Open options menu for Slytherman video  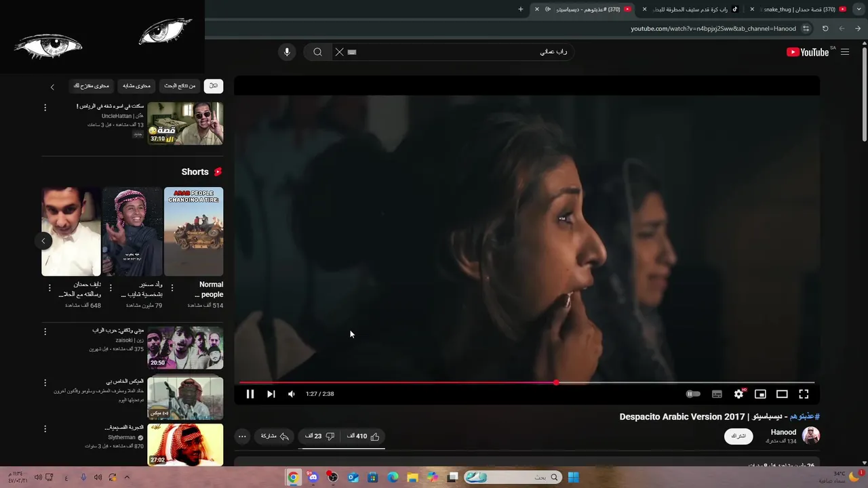[x=45, y=429]
